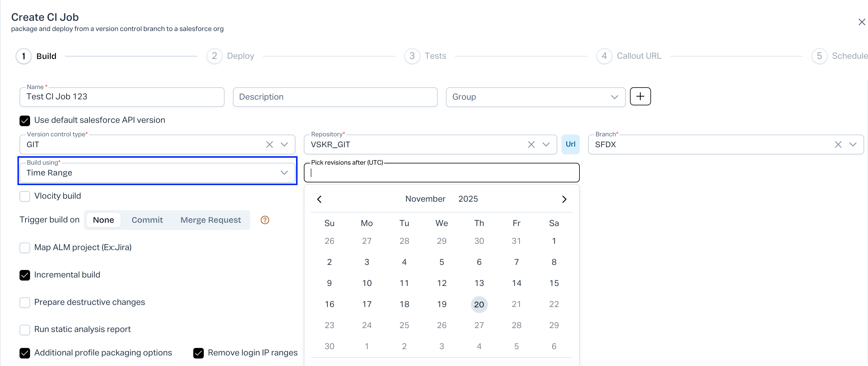
Task: Clear the SFDX branch selection
Action: 838,145
